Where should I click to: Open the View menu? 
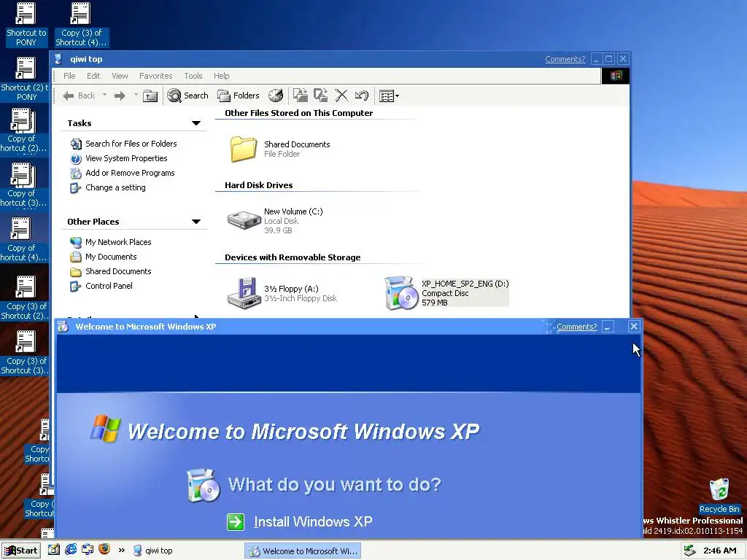click(120, 76)
